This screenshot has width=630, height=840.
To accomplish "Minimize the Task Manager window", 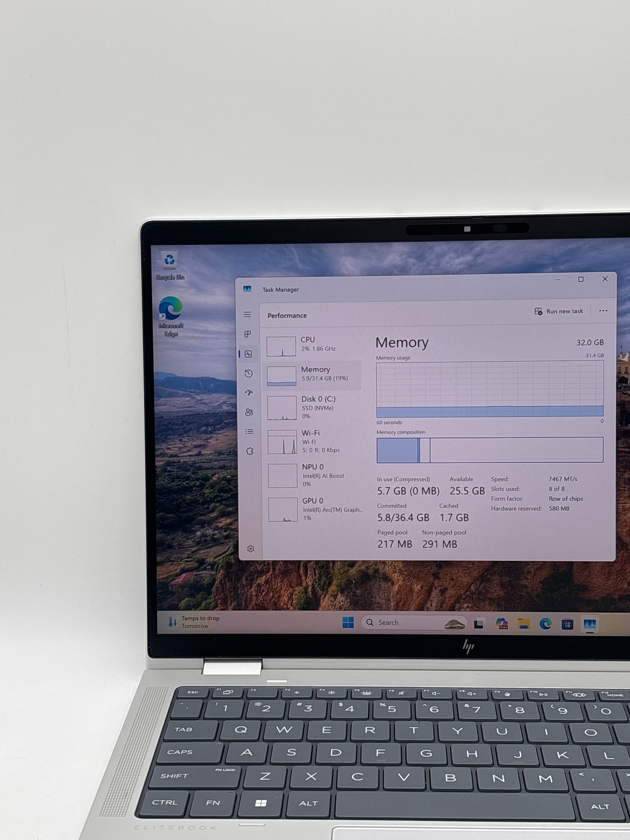I will pyautogui.click(x=557, y=280).
